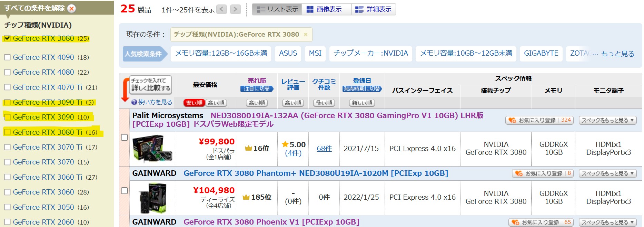Remove the GeForce RTX 3080 condition tag

click(305, 35)
